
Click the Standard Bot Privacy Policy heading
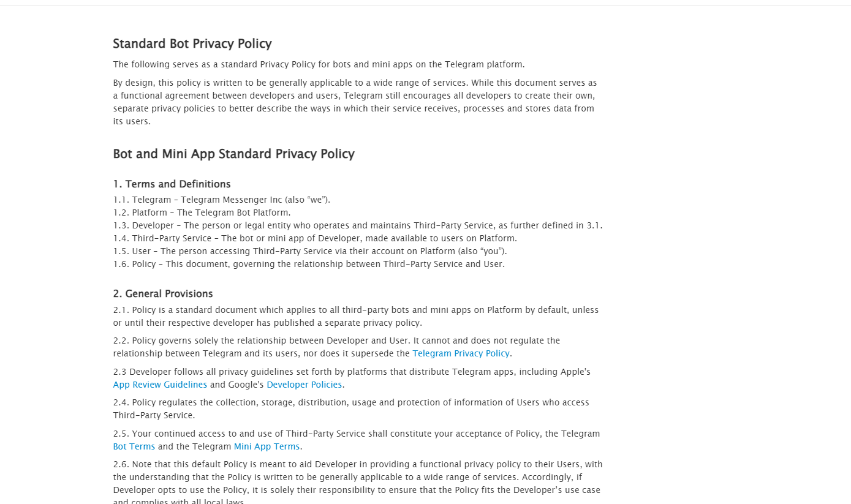192,43
